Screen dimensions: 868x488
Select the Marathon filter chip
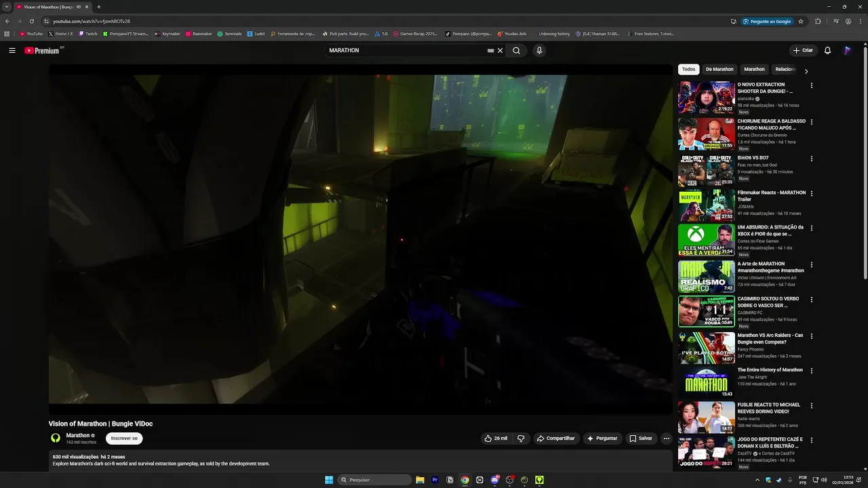[x=754, y=69]
